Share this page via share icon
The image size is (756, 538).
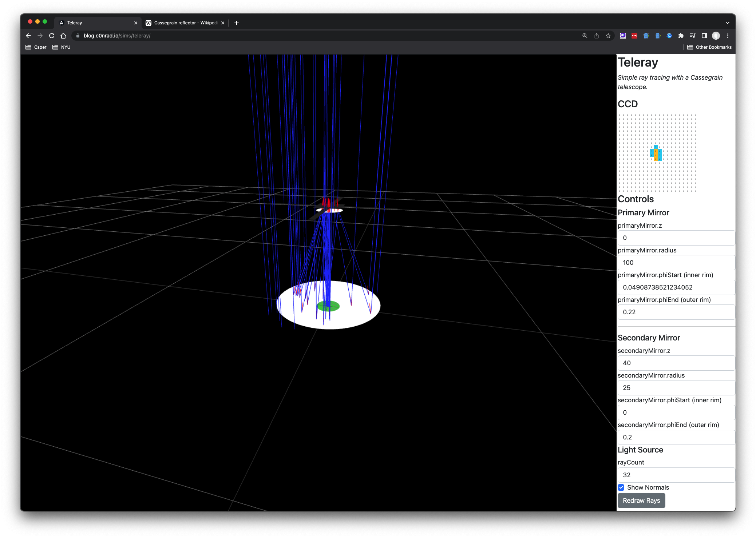[x=596, y=36]
